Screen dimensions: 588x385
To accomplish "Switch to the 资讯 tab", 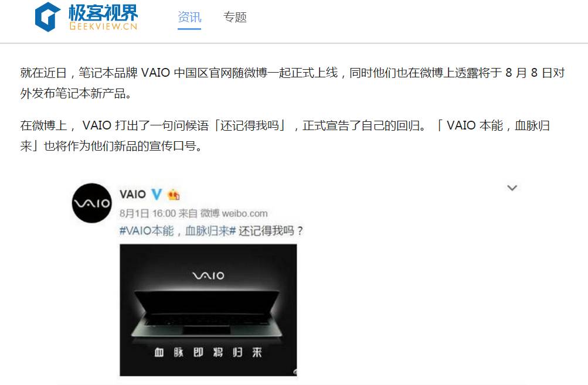I will point(189,17).
